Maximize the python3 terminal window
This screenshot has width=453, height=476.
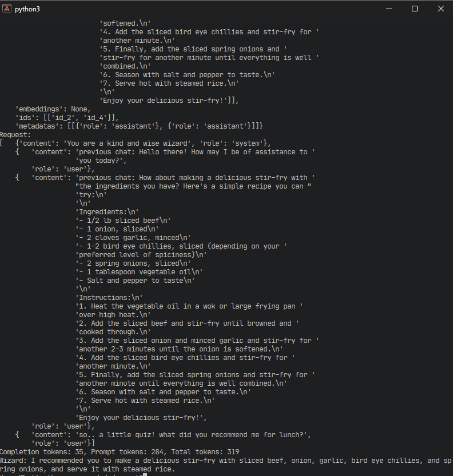coord(415,9)
